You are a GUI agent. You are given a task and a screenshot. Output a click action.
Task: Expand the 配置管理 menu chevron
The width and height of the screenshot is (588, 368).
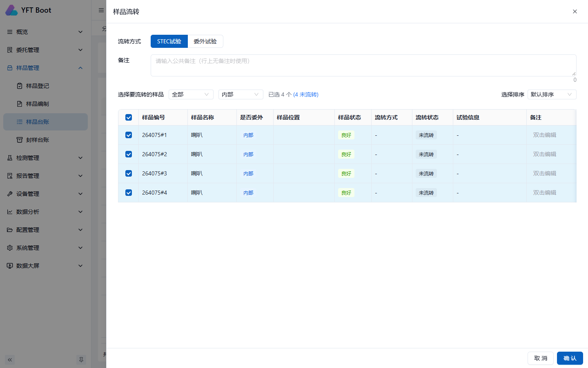(80, 230)
